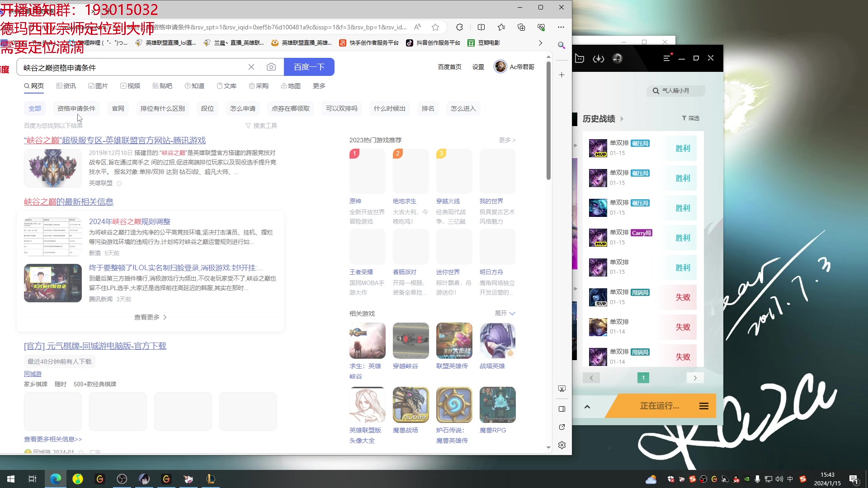
Task: Switch to 资讯 tab
Action: point(66,86)
